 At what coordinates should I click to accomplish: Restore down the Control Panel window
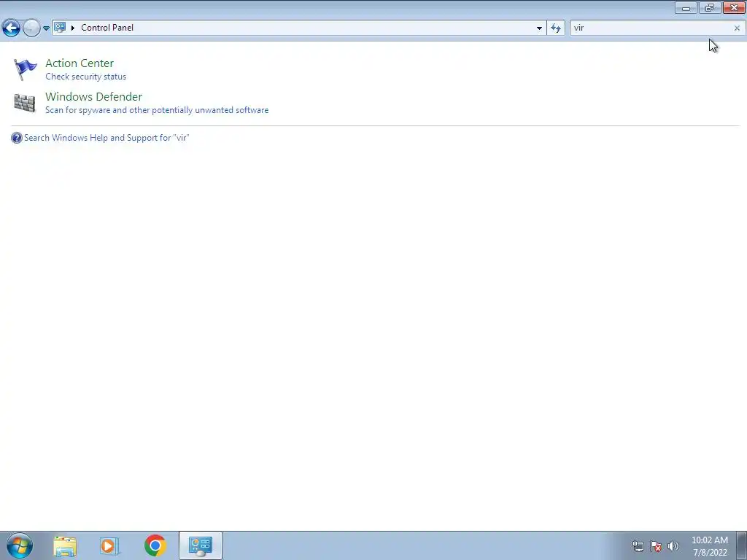[x=710, y=7]
